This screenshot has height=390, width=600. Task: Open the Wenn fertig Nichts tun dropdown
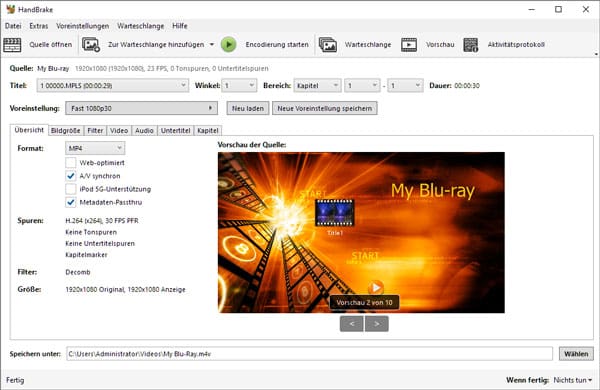[x=572, y=380]
